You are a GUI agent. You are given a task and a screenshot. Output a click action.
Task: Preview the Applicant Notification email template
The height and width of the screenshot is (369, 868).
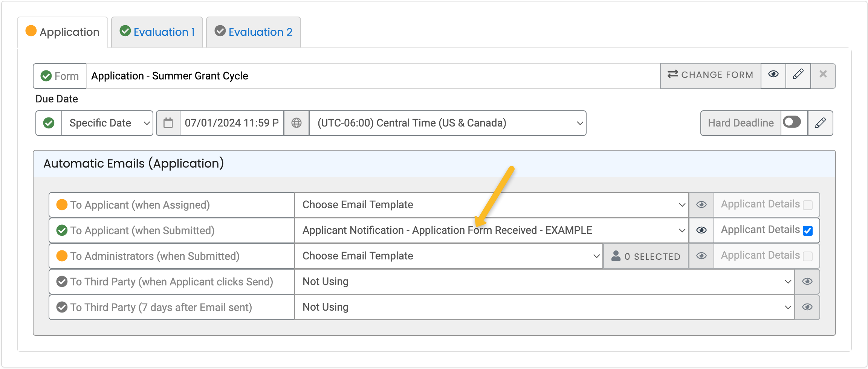[x=701, y=230]
